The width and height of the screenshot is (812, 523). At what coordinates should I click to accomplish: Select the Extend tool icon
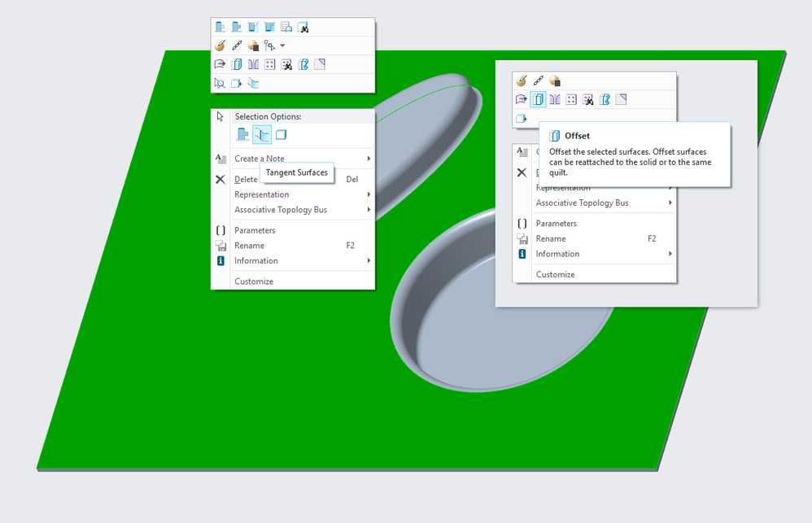pyautogui.click(x=219, y=63)
